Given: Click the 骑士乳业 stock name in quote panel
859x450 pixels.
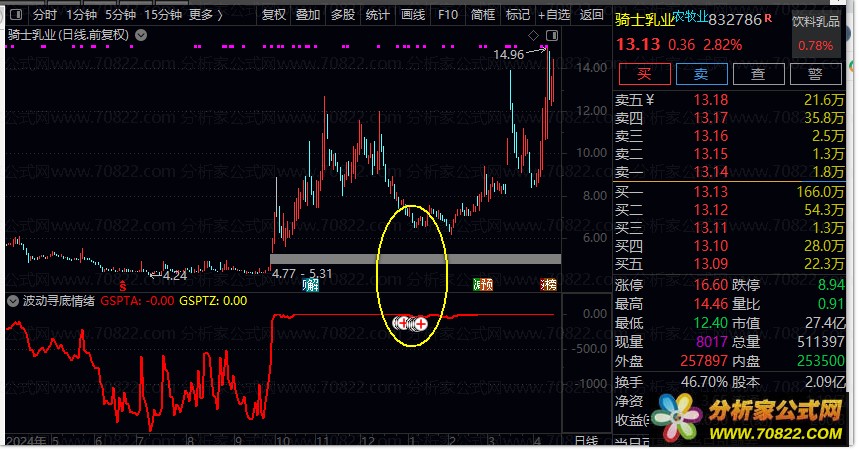Looking at the screenshot, I should [x=644, y=20].
